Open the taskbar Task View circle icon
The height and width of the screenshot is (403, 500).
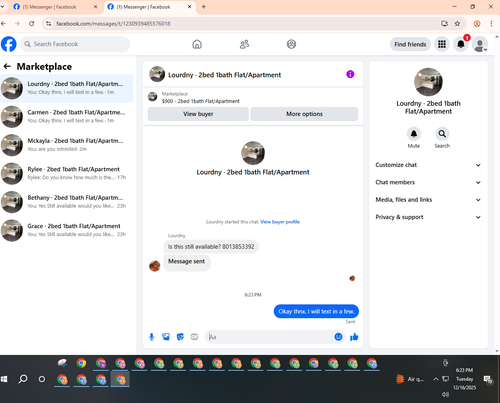tap(42, 379)
